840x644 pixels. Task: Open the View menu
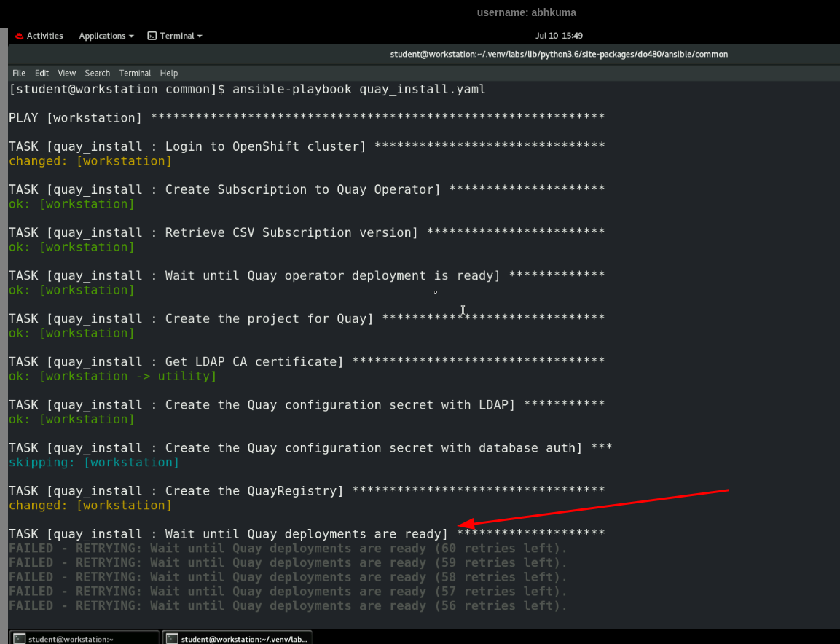(66, 74)
